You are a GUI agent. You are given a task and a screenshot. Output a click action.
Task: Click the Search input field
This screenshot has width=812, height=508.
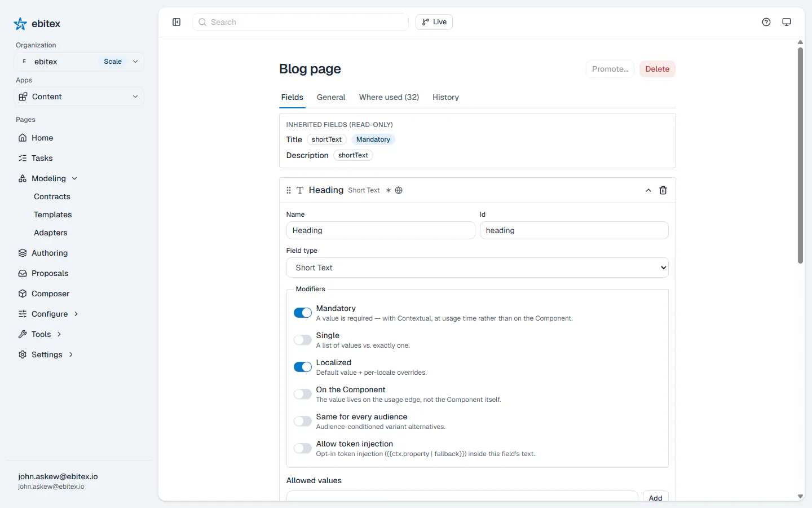pos(301,22)
